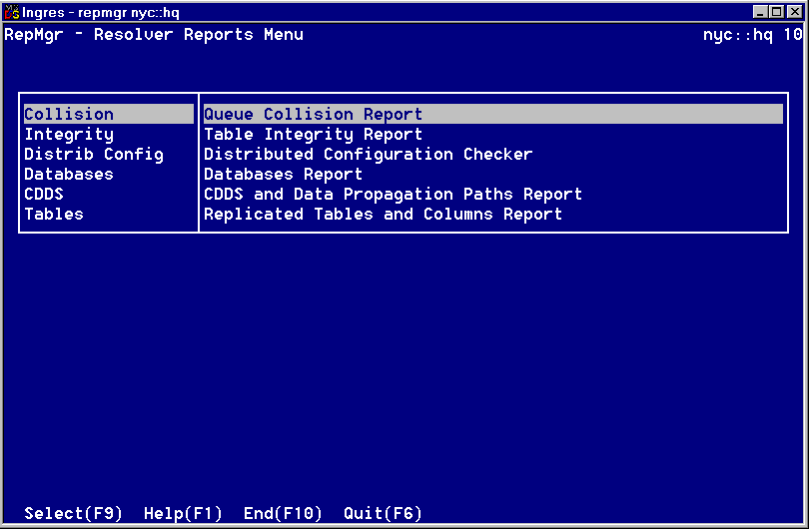
Task: Select the Collision menu row
Action: click(109, 114)
